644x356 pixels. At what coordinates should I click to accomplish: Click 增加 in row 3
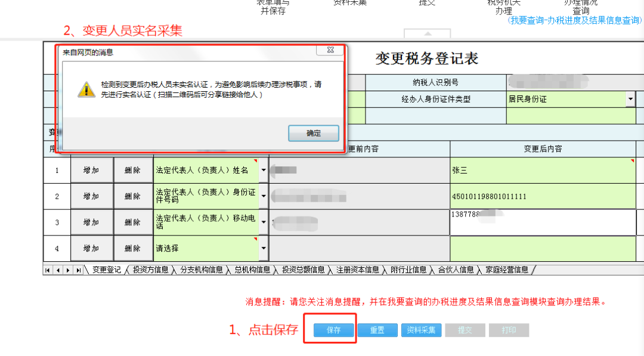pos(92,222)
